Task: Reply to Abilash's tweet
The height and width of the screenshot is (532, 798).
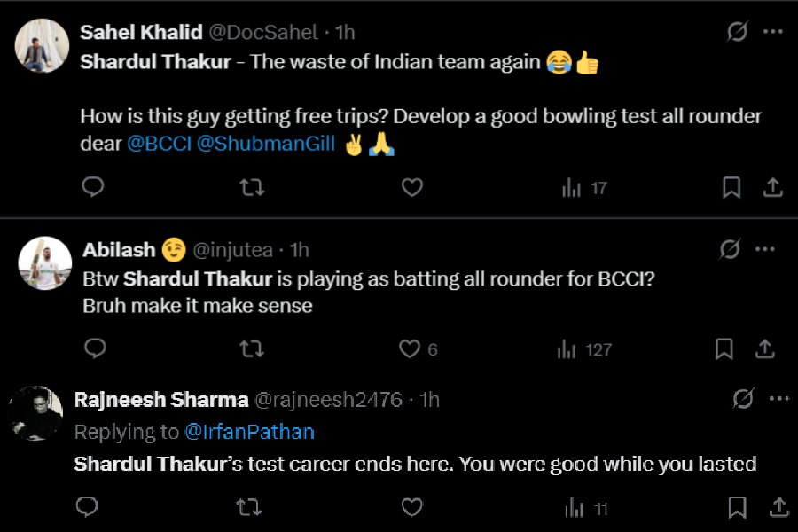Action: tap(93, 349)
